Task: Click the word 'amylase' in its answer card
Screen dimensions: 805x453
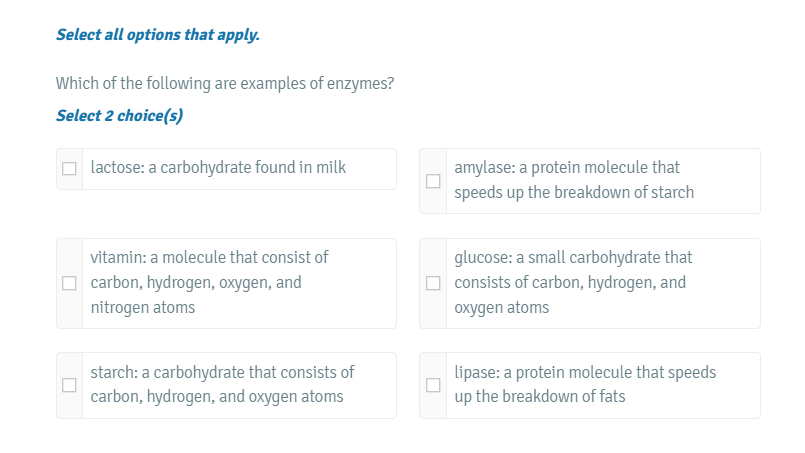Action: [483, 168]
